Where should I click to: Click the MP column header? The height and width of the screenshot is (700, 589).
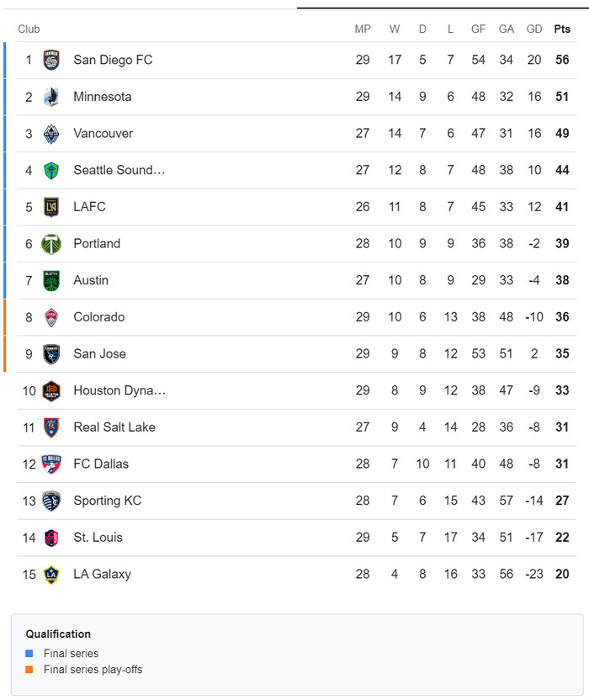(363, 29)
